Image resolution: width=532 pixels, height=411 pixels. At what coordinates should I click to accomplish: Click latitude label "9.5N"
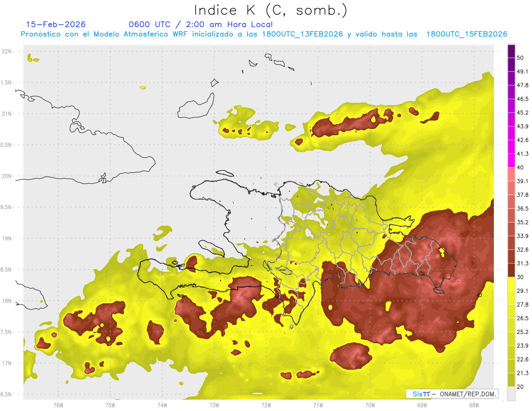pos(7,207)
